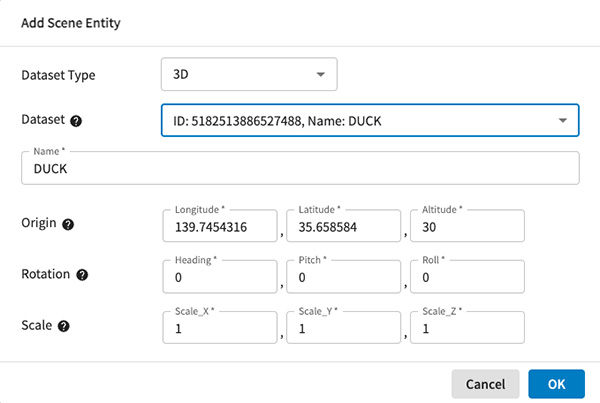Screen dimensions: 600x403
Task: Expand the Dataset selection dropdown
Action: pyautogui.click(x=369, y=121)
